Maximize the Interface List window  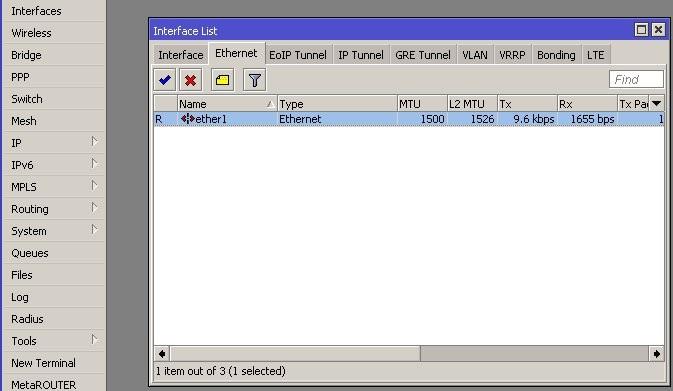[641, 30]
